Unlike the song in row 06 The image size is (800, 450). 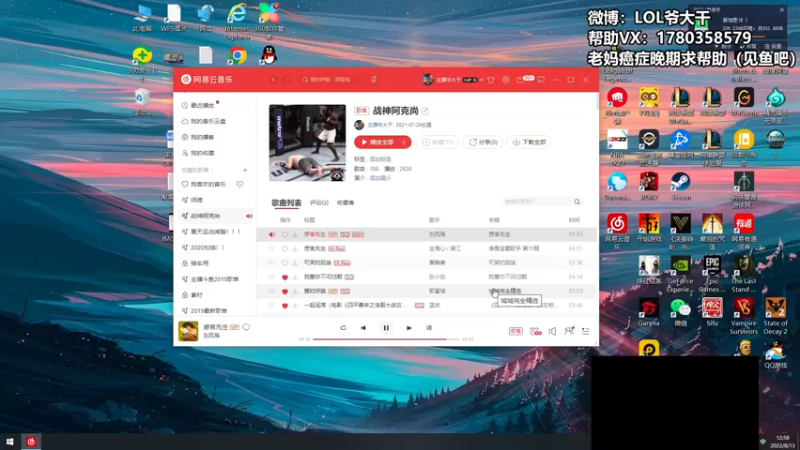(285, 306)
